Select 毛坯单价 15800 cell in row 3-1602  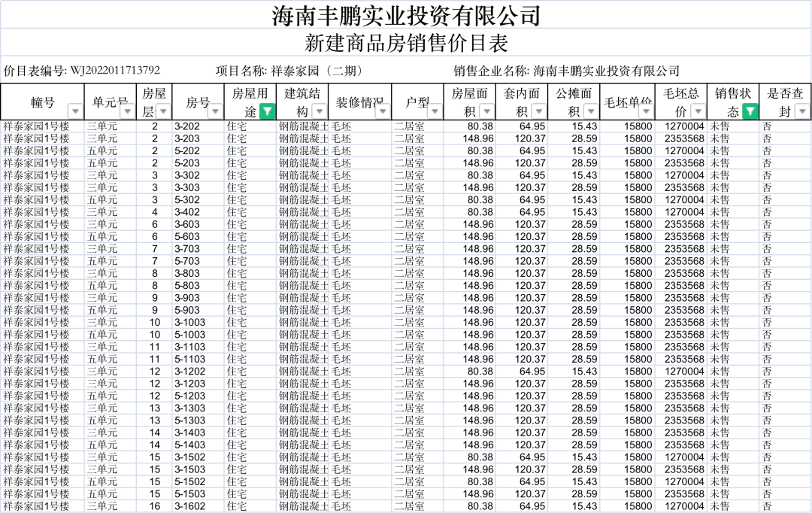(x=628, y=506)
